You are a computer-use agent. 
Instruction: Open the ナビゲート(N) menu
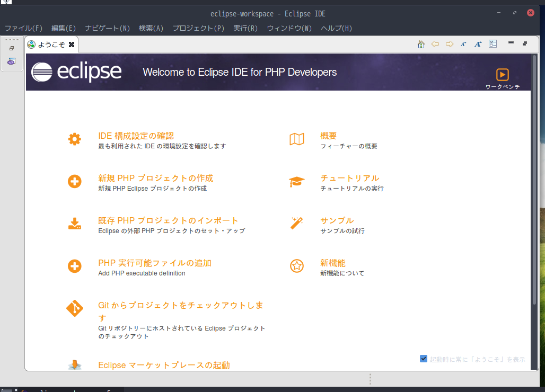[x=108, y=28]
